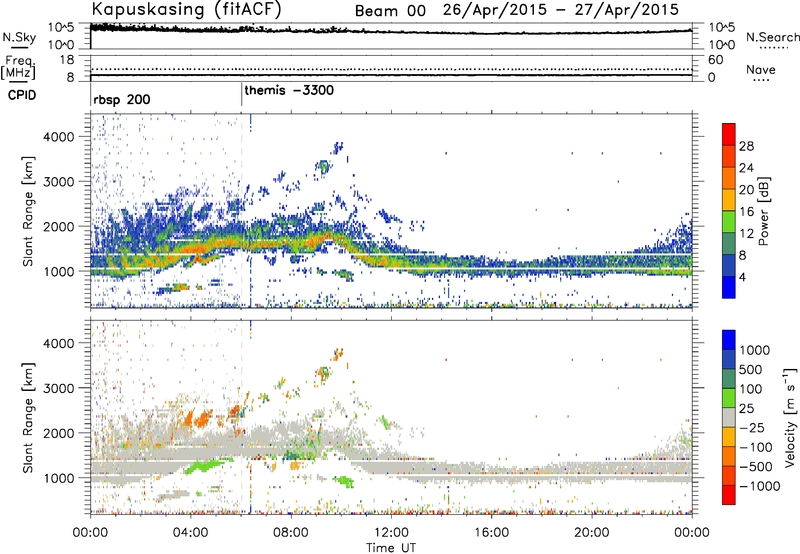The width and height of the screenshot is (800, 554).
Task: Click the Velocity [m s-1] color bar
Action: [x=729, y=417]
